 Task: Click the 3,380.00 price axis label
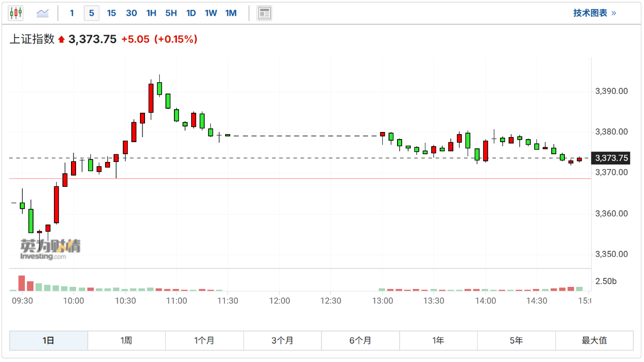coord(612,132)
